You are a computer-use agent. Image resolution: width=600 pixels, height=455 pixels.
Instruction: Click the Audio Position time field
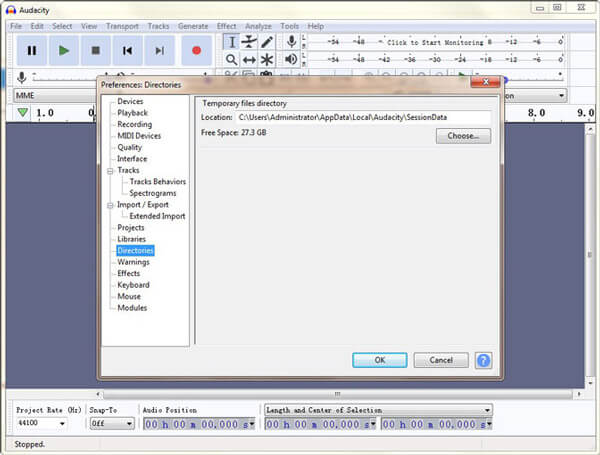click(x=199, y=424)
